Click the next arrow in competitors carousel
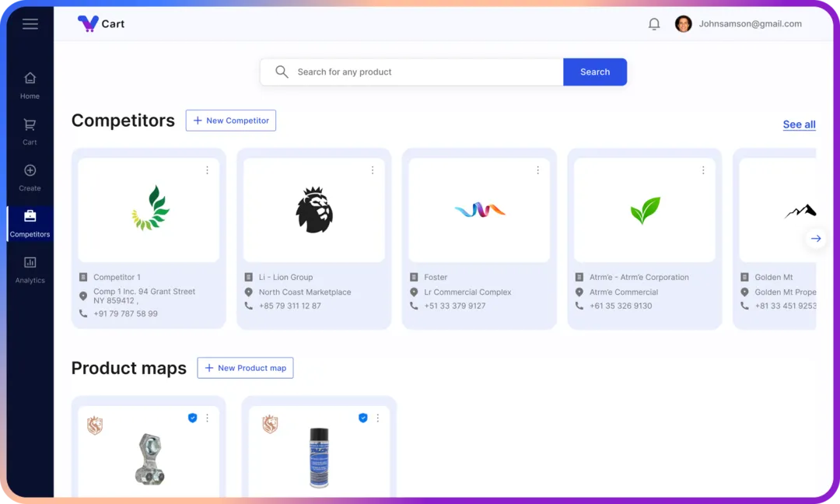 click(815, 238)
